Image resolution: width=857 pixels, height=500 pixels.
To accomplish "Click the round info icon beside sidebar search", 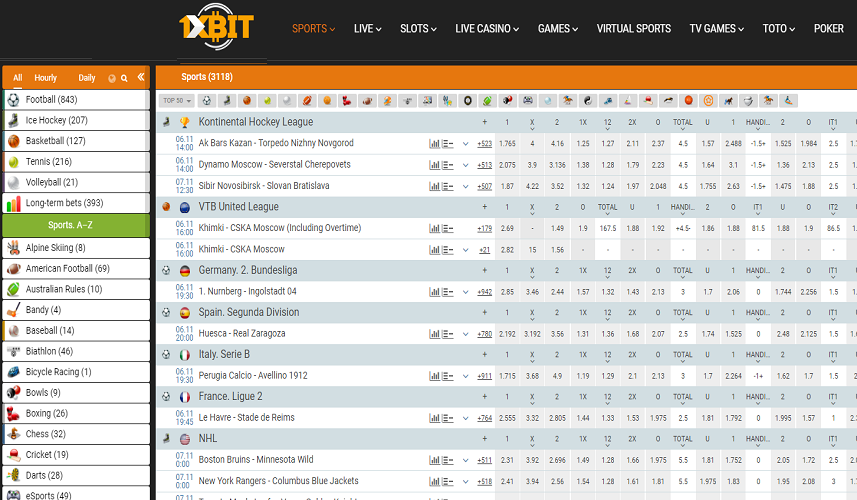I will (x=112, y=78).
